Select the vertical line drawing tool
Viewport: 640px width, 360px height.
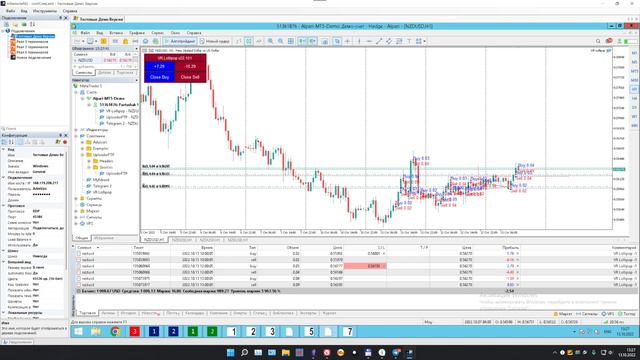point(359,41)
